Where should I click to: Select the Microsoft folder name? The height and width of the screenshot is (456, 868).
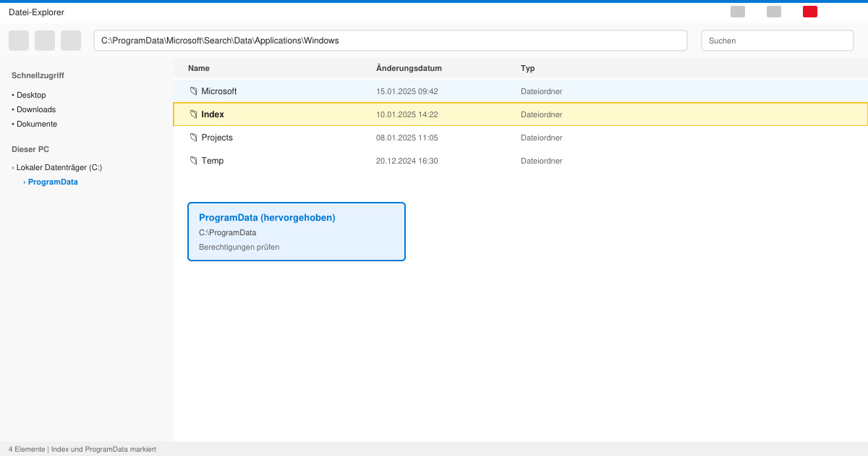click(x=219, y=91)
